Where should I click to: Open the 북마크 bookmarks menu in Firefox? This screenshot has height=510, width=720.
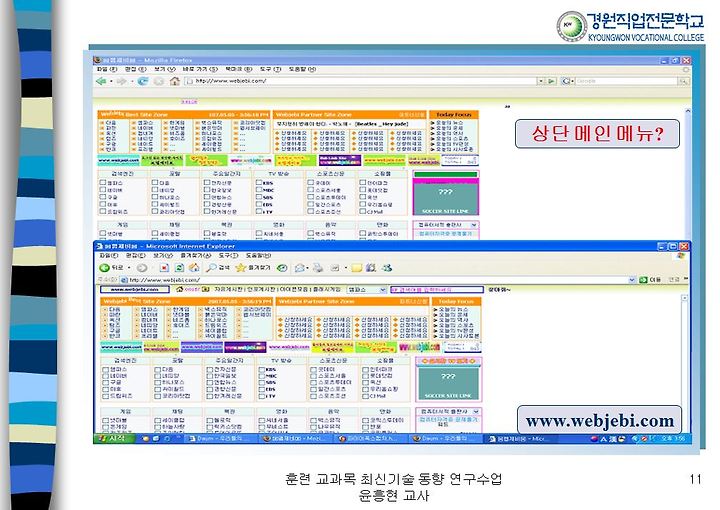pyautogui.click(x=238, y=69)
